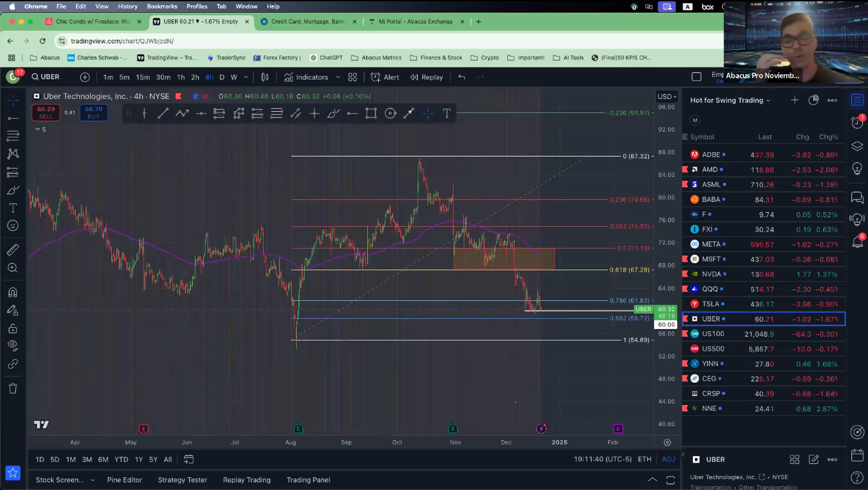Image resolution: width=868 pixels, height=490 pixels.
Task: Open the Strategy Tester tab
Action: 183,480
